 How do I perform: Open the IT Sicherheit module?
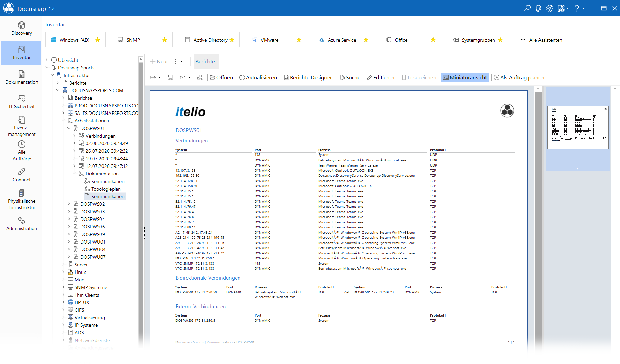21,102
